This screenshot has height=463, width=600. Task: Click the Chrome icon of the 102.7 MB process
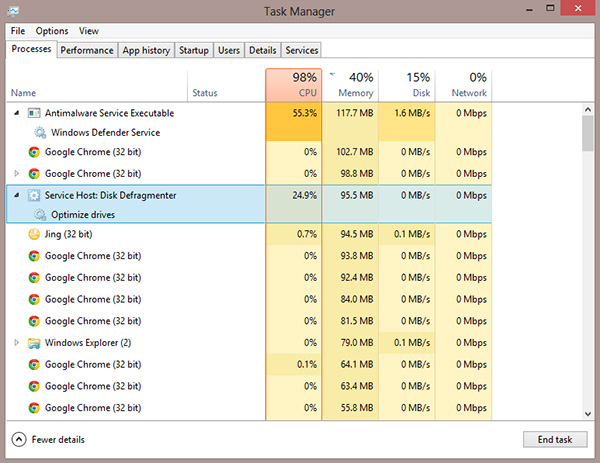tap(34, 152)
